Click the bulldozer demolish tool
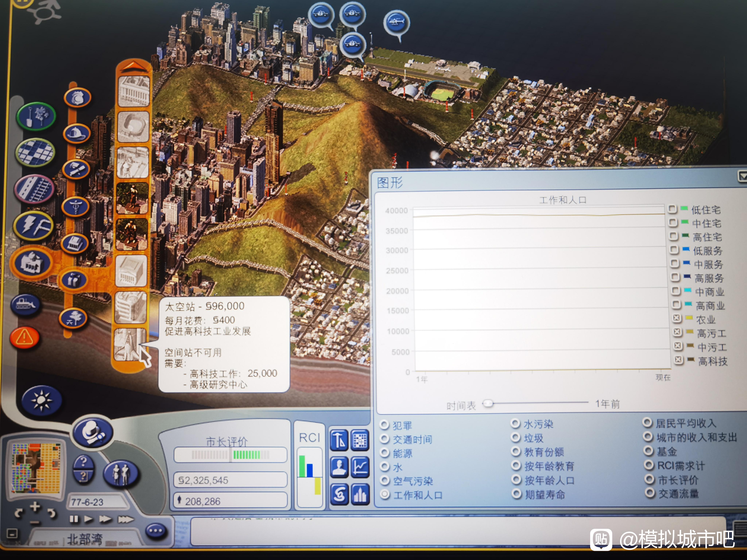 (x=26, y=304)
